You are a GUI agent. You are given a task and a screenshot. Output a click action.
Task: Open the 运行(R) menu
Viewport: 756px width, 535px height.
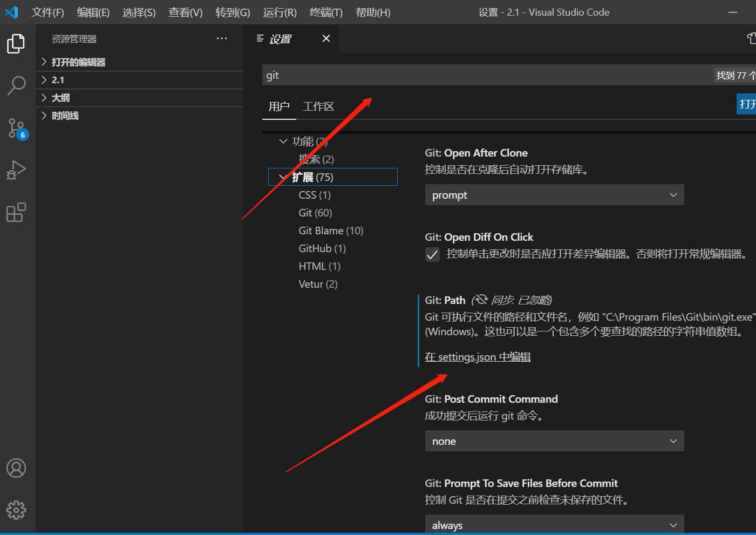280,12
